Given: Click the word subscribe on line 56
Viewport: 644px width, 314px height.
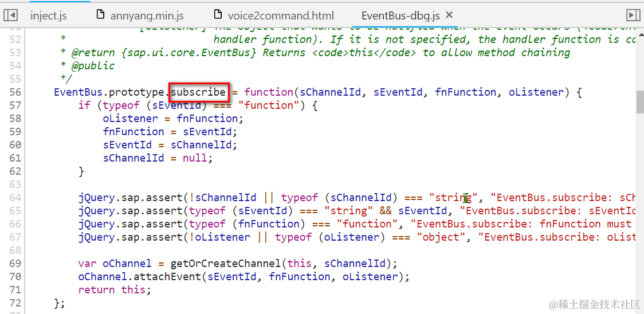Looking at the screenshot, I should coord(198,92).
